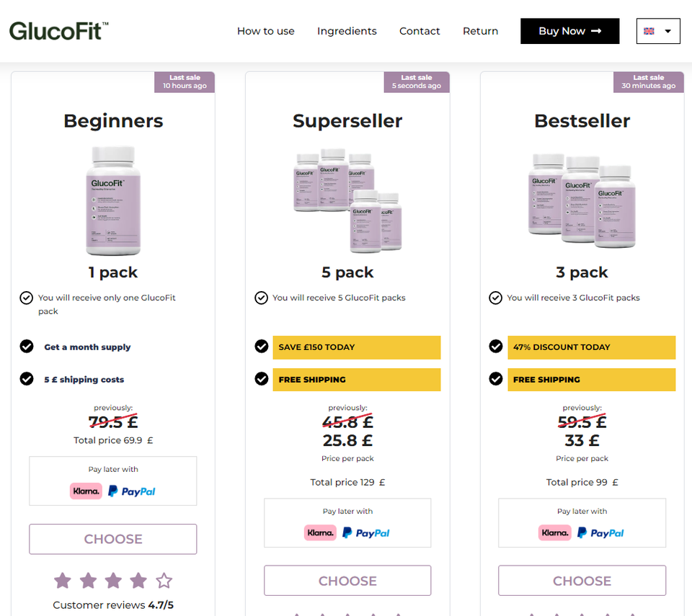Image resolution: width=692 pixels, height=616 pixels.
Task: Choose the Superseller 5 pack
Action: [x=347, y=581]
